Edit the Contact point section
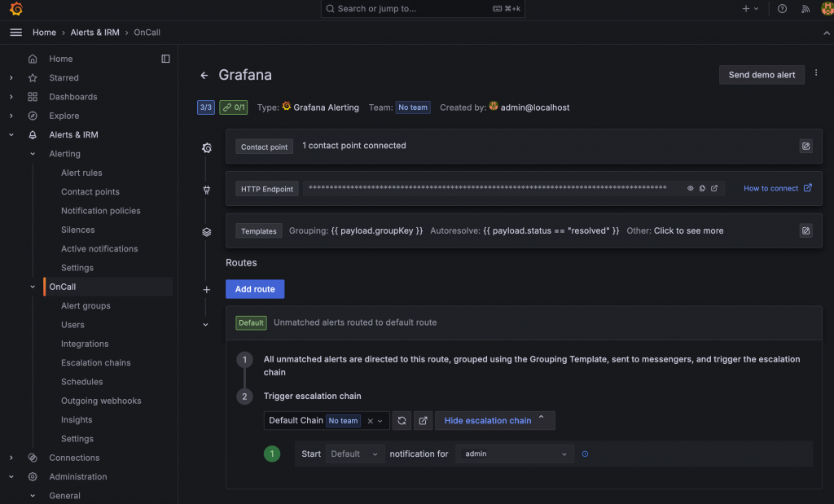The width and height of the screenshot is (834, 504). click(805, 146)
